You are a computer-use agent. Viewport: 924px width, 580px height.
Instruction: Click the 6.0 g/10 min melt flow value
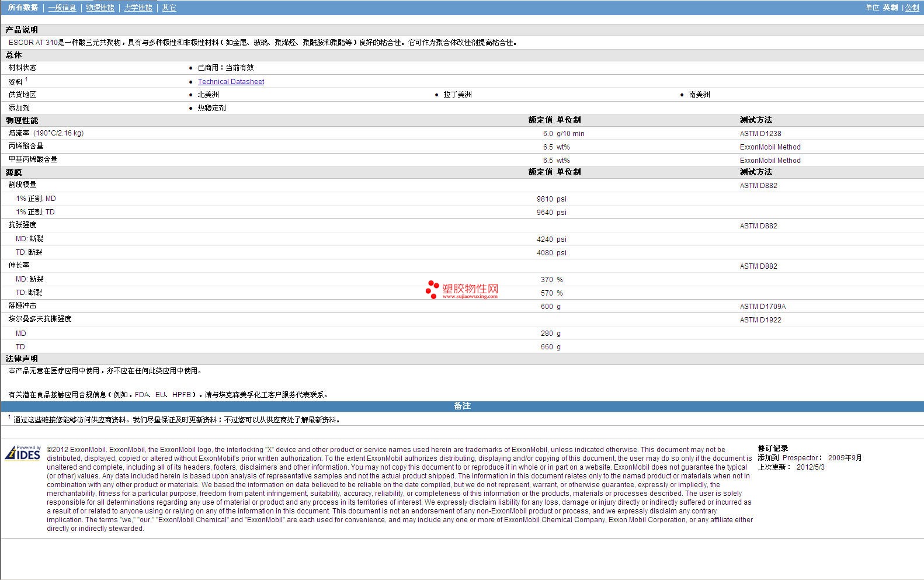pyautogui.click(x=564, y=134)
